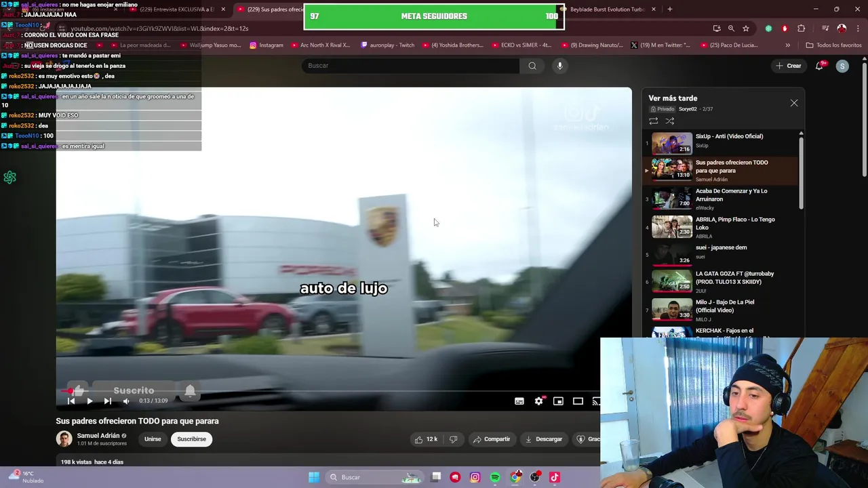Open the Chrome extensions puzzle icon

point(802,28)
